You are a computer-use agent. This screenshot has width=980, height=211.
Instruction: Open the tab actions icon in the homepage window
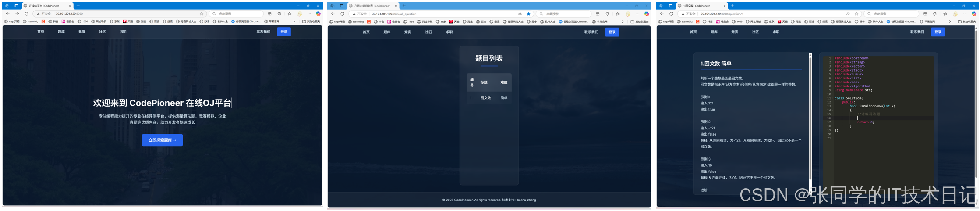pos(16,6)
